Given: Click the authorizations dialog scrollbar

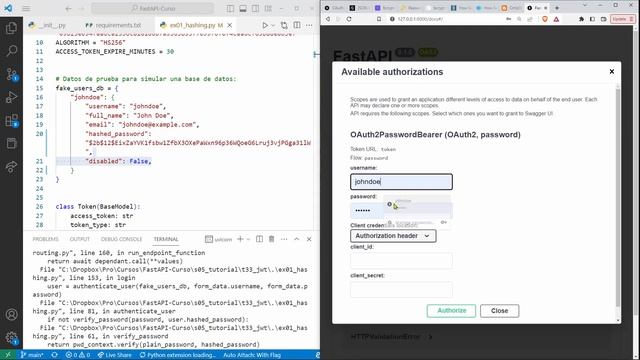Looking at the screenshot, I should [618, 197].
